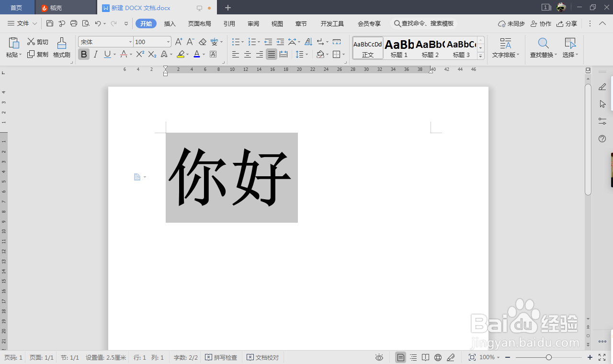Toggle 拼写检查 spell check in status bar

coord(221,357)
